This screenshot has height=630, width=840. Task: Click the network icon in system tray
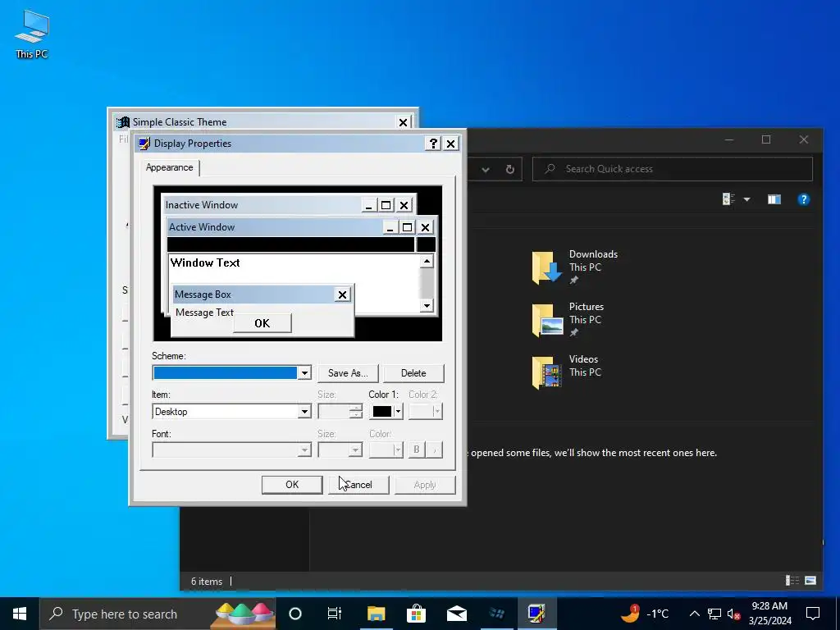click(x=714, y=614)
